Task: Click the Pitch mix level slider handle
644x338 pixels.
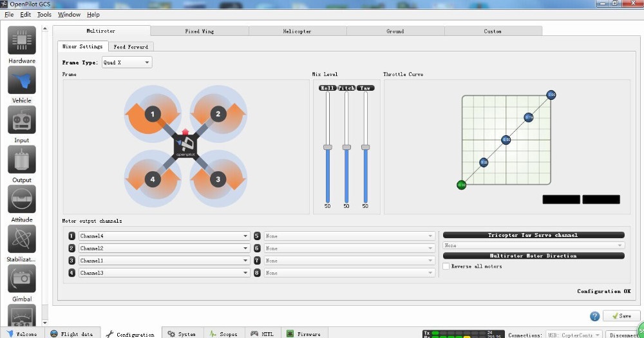Action: tap(346, 147)
